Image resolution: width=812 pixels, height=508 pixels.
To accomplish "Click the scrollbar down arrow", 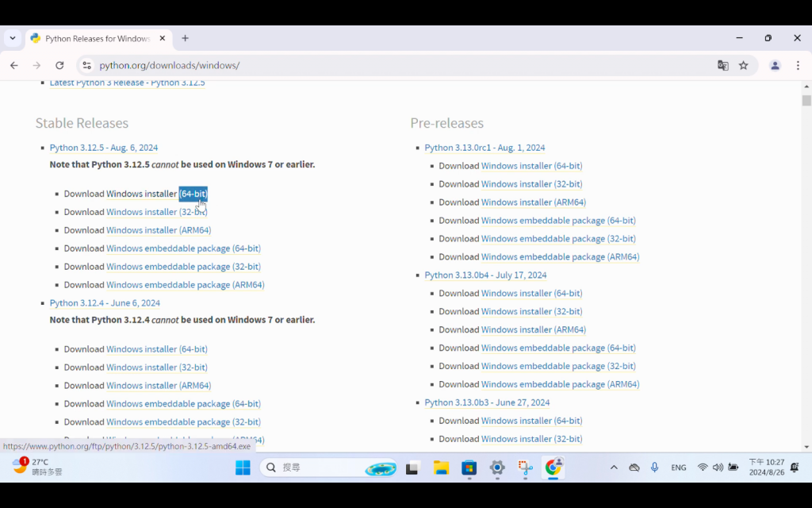I will click(x=806, y=447).
